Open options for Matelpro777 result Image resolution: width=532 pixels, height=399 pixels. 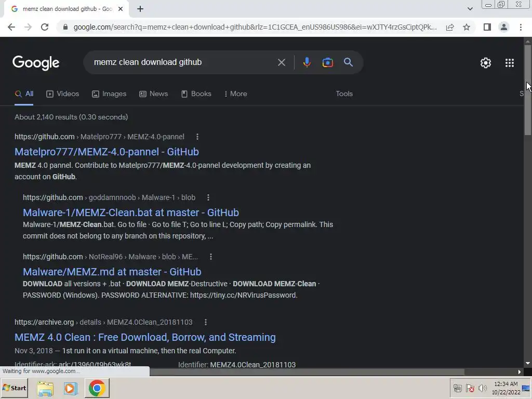(197, 137)
